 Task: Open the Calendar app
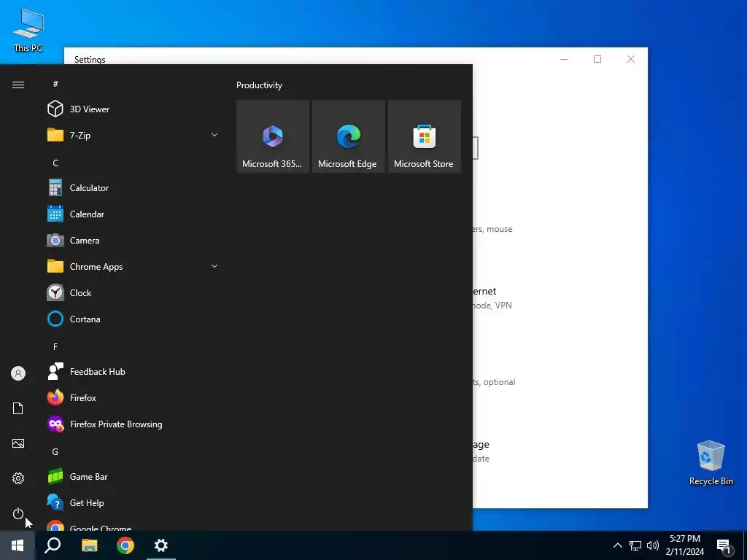(134, 214)
